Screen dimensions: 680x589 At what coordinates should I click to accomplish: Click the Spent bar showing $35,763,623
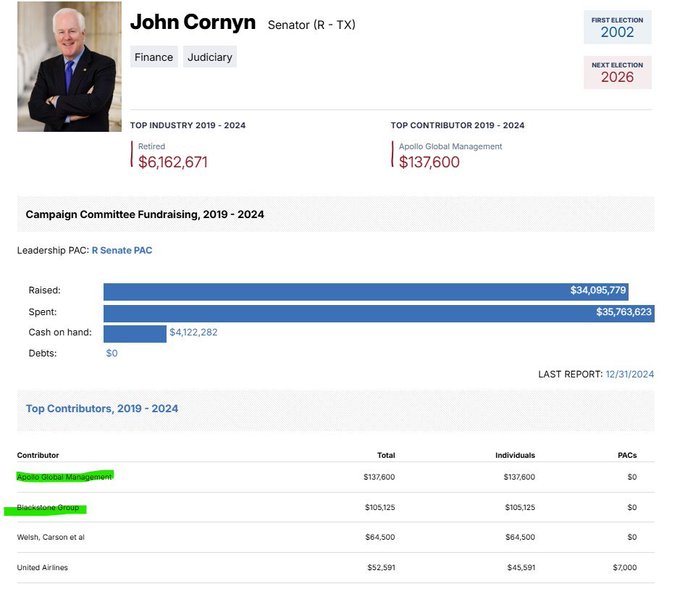[x=378, y=312]
